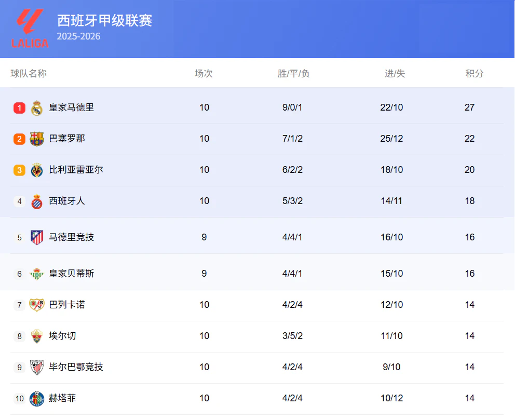The image size is (515, 420).
Task: Click the red rank 1 badge
Action: (x=19, y=108)
